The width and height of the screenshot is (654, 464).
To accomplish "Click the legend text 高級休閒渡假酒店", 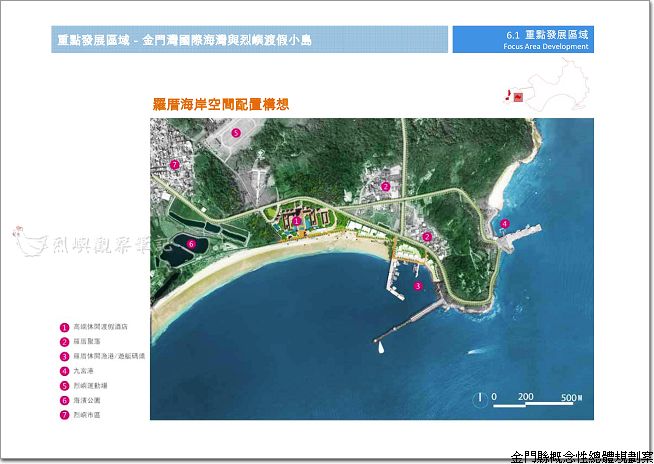I will coord(101,327).
